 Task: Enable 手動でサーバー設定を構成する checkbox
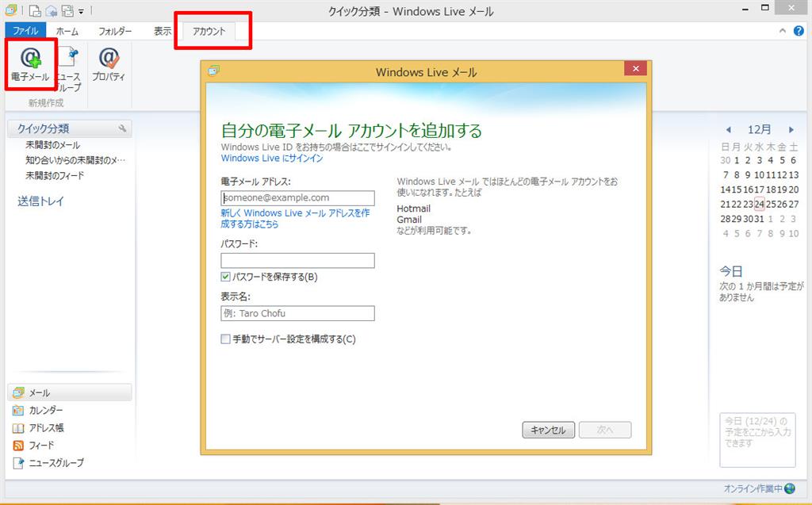pos(225,339)
